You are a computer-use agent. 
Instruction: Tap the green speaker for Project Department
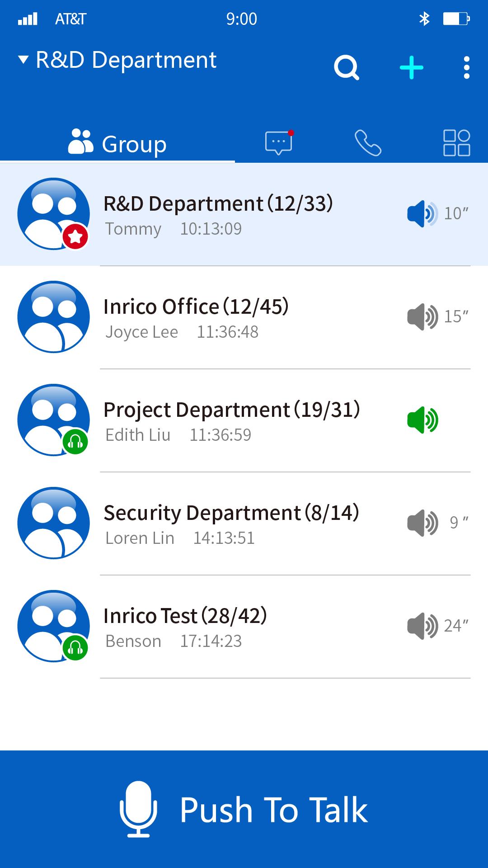tap(422, 420)
